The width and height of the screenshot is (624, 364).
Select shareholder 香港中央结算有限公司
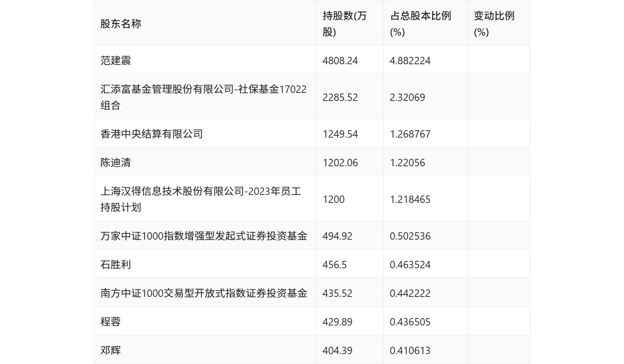152,134
